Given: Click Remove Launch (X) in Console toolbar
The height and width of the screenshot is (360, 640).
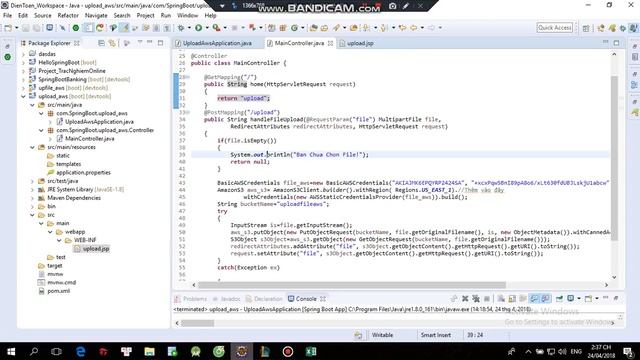Looking at the screenshot, I should 465,299.
